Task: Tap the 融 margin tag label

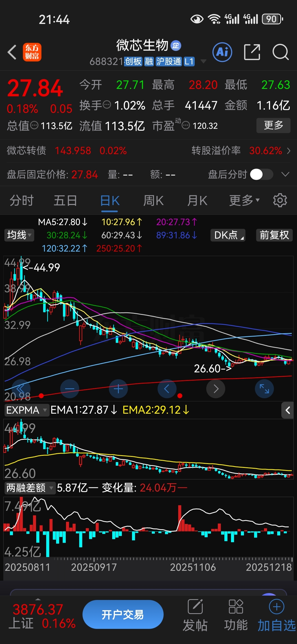Action: tap(149, 61)
